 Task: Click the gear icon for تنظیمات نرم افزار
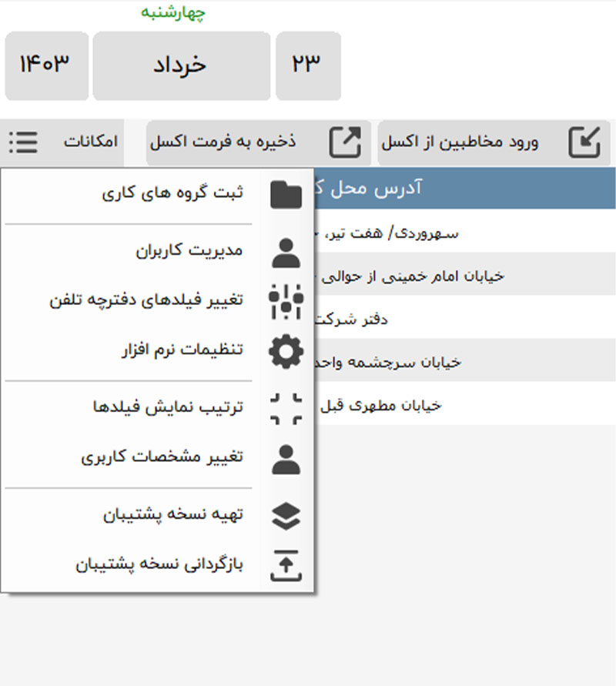(x=286, y=350)
